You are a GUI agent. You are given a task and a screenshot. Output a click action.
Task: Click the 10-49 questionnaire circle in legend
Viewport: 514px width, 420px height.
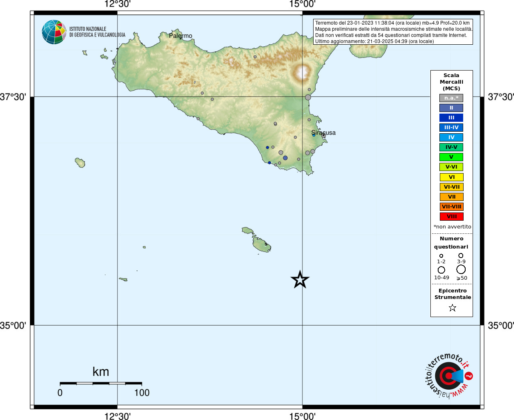coord(441,270)
